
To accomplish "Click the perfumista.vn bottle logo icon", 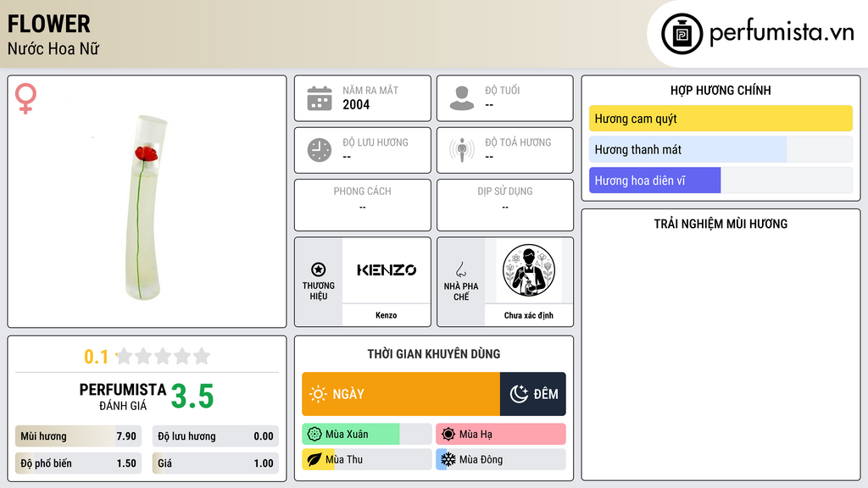I will pyautogui.click(x=682, y=34).
